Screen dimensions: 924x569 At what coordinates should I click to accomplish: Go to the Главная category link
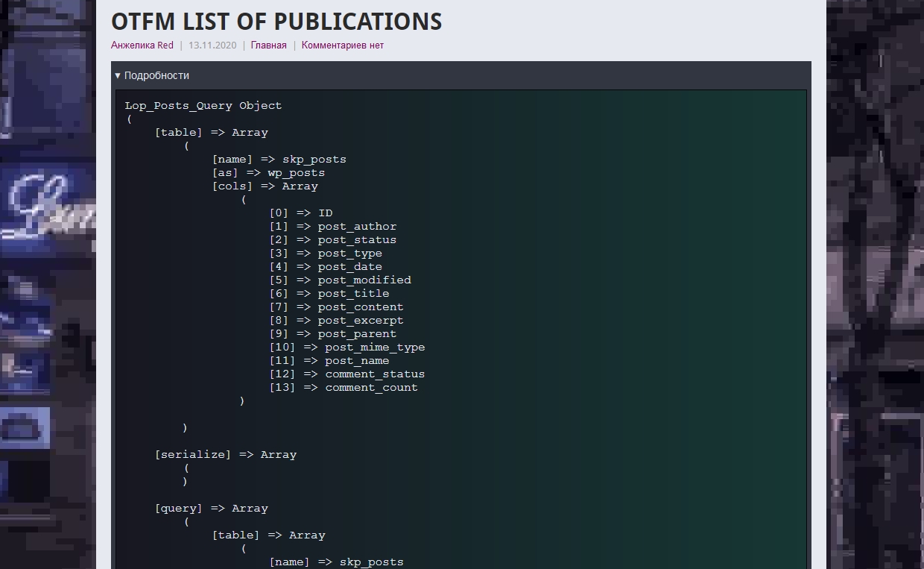[x=268, y=45]
